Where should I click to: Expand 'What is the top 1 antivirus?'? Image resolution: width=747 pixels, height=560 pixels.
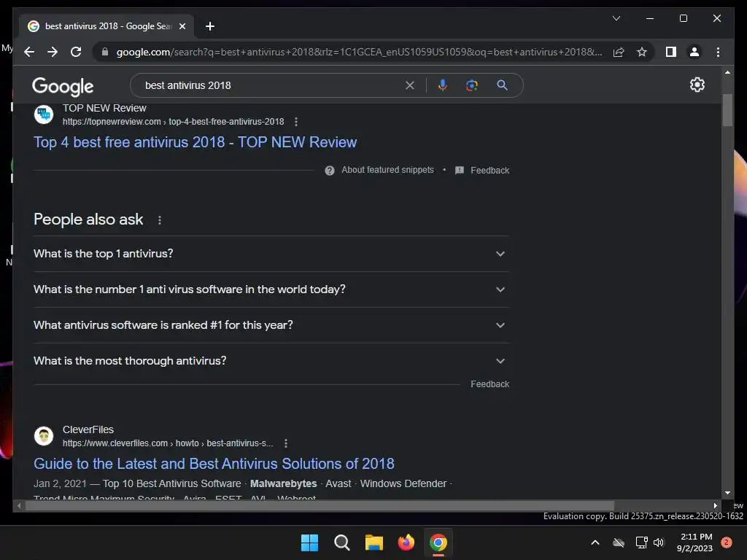pos(271,254)
